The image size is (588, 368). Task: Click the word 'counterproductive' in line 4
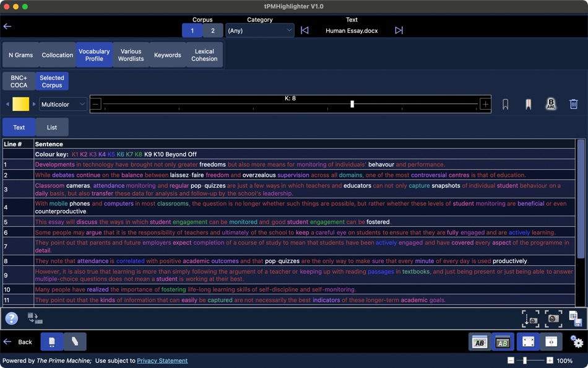click(61, 211)
